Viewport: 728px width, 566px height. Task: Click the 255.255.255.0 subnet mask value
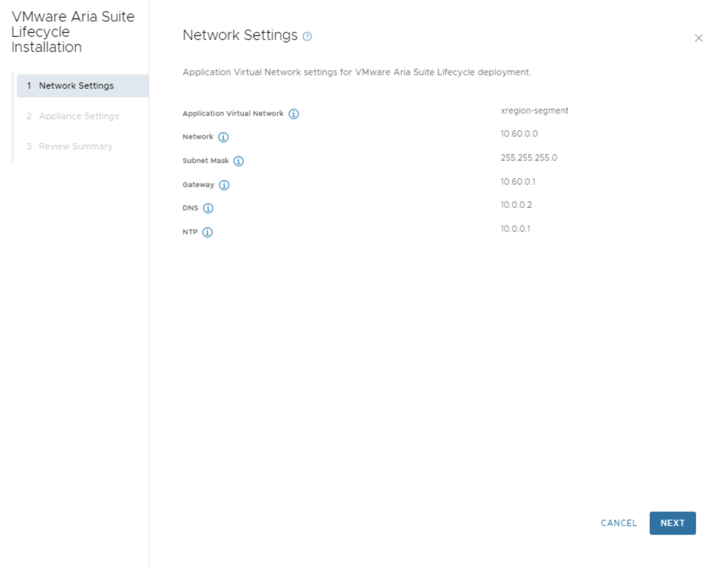[528, 158]
